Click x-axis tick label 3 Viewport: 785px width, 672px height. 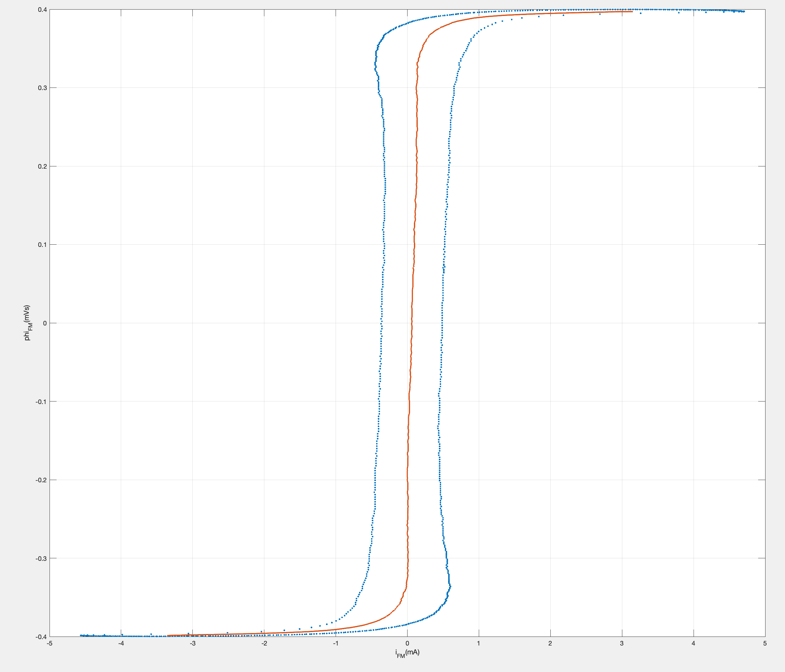(x=622, y=643)
